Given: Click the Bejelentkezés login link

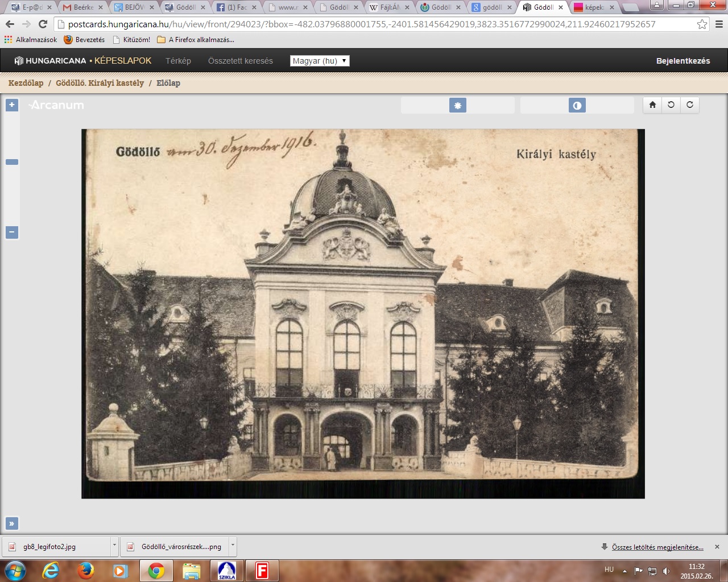Looking at the screenshot, I should pos(682,61).
